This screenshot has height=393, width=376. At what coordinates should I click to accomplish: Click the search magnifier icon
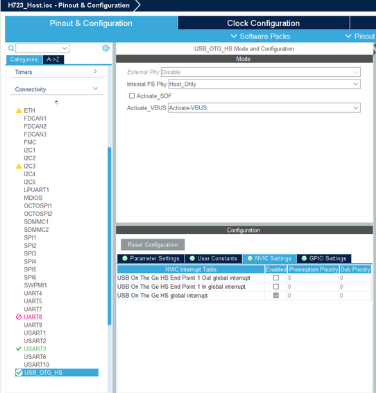click(11, 48)
